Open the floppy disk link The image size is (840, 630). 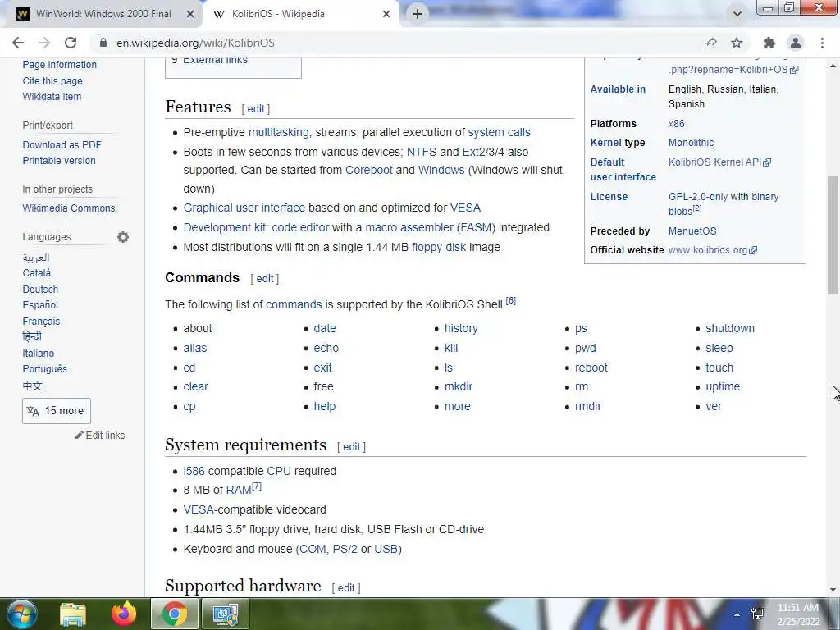(x=439, y=248)
